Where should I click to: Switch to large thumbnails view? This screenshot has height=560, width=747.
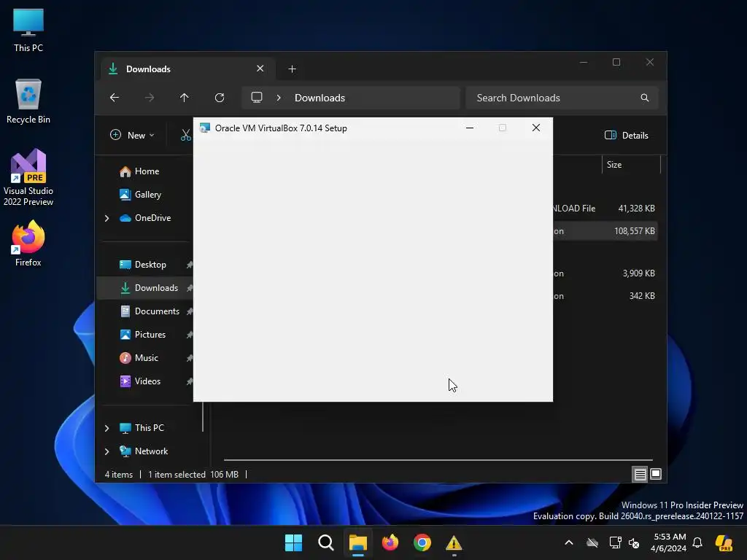click(x=656, y=474)
